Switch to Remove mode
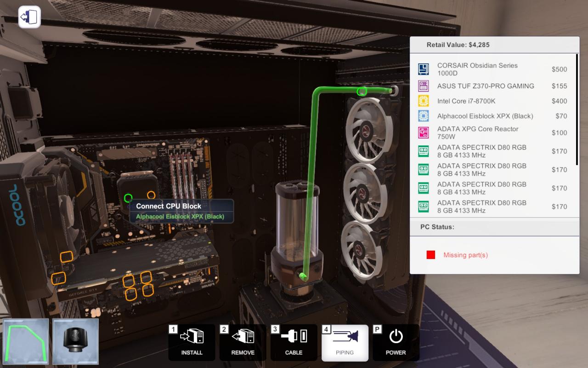Viewport: 588px width, 368px height. [x=243, y=342]
